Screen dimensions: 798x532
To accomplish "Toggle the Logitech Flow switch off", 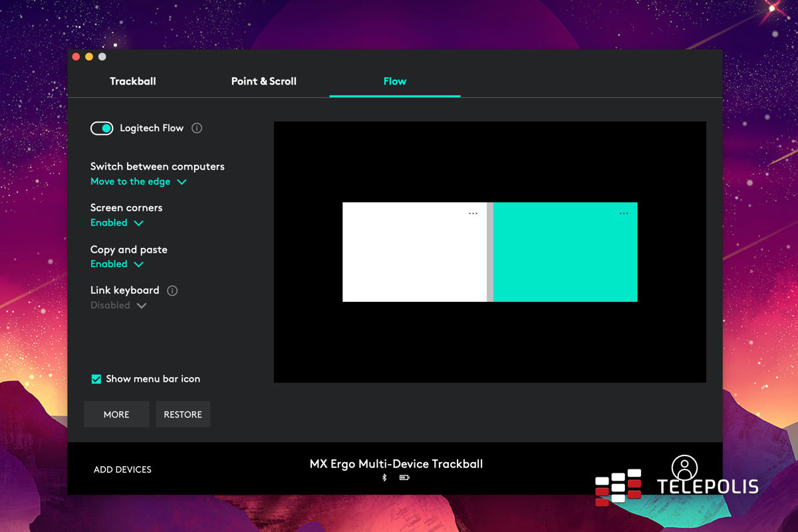I will (102, 128).
